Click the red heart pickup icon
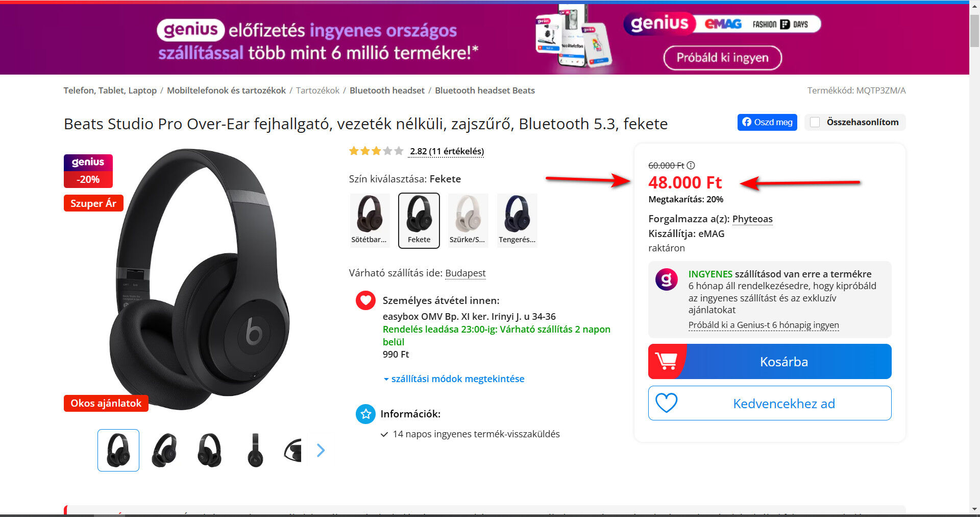The height and width of the screenshot is (517, 980). point(365,300)
